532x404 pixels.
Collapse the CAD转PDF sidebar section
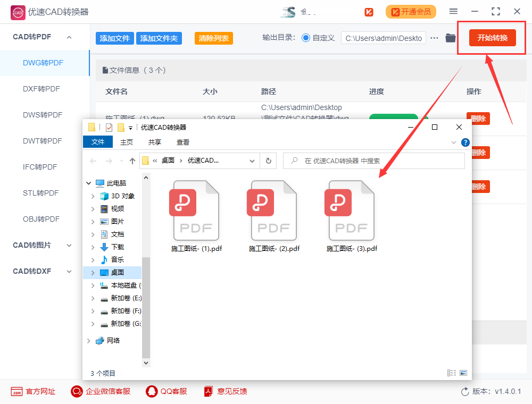click(68, 37)
